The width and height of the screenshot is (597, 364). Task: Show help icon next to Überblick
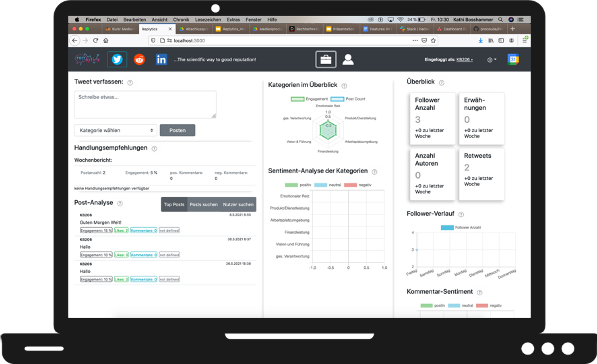pos(442,83)
